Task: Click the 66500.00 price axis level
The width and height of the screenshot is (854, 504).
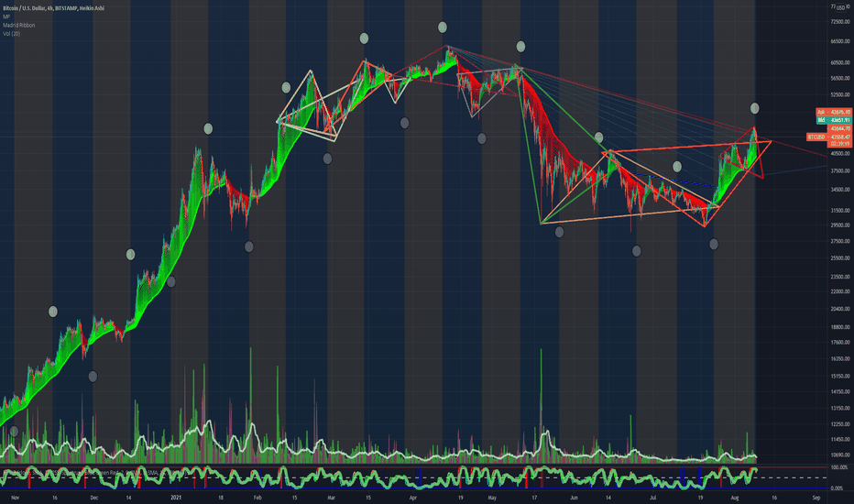Action: (x=841, y=41)
